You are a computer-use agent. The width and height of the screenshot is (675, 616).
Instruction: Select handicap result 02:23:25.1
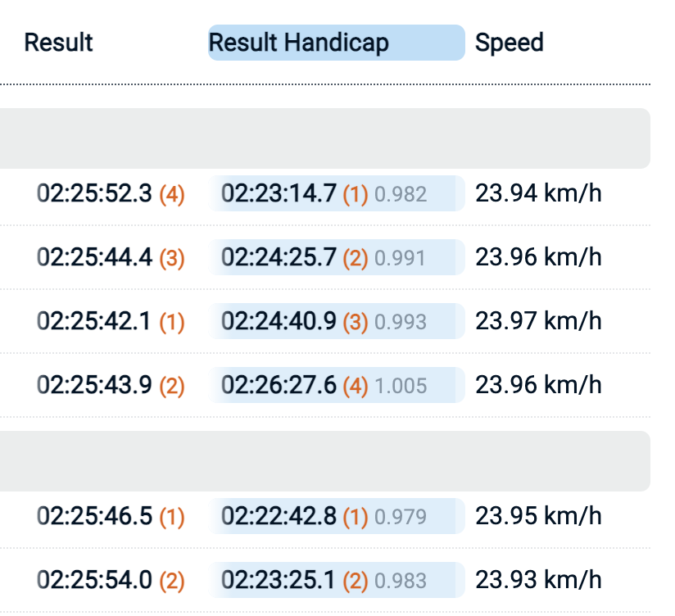[x=279, y=580]
